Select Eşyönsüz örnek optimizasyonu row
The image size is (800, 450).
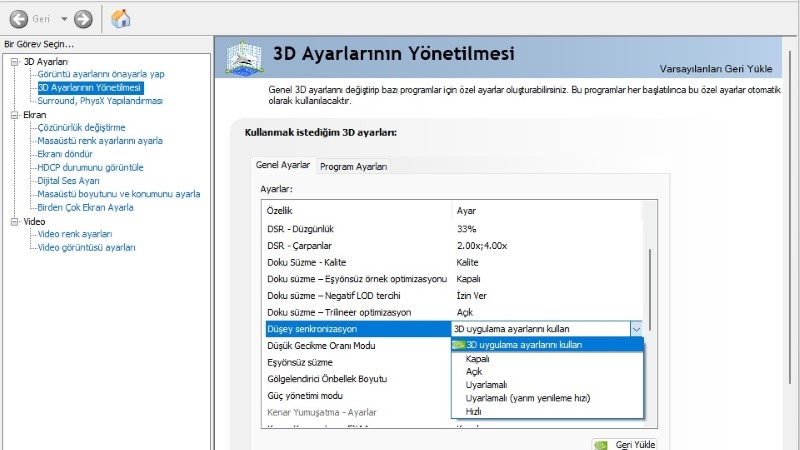pyautogui.click(x=452, y=279)
